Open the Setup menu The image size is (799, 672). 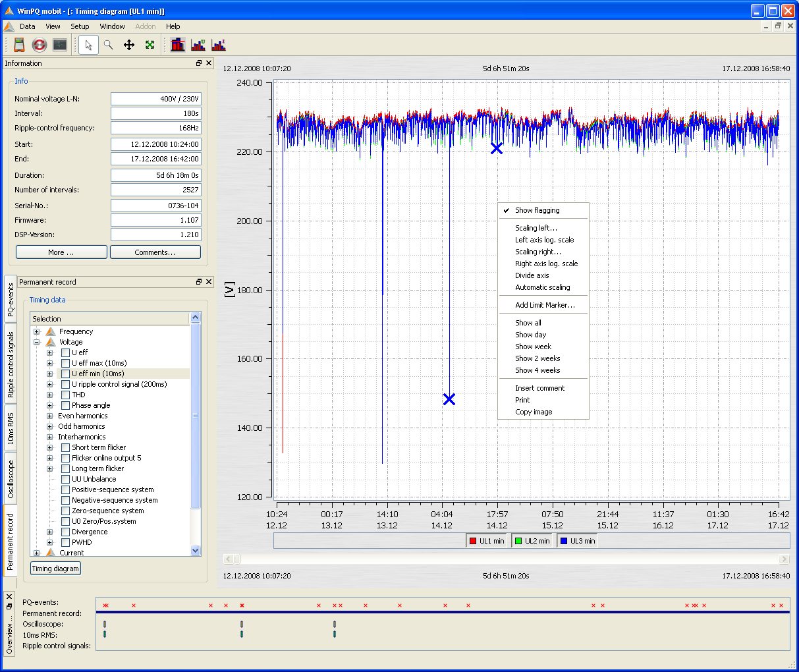click(80, 26)
